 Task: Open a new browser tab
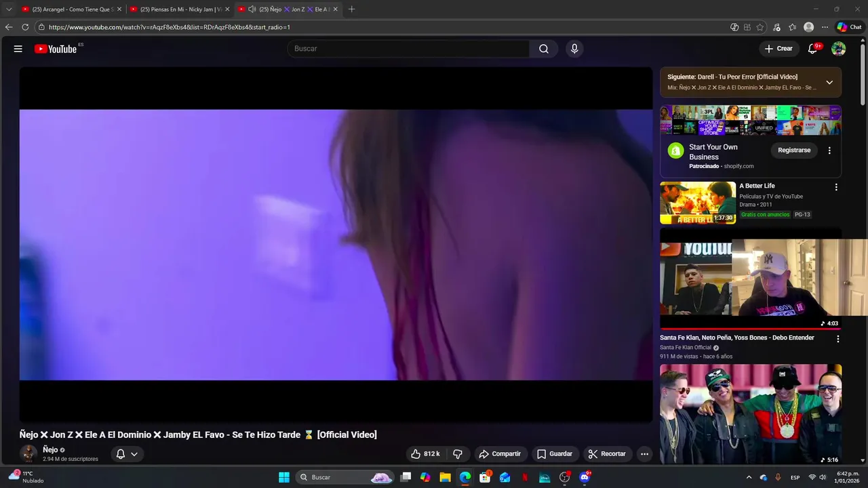point(351,9)
